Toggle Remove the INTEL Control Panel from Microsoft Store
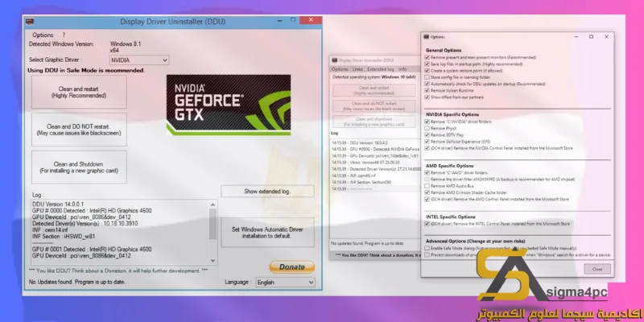Screen dimensions: 644x322 coord(427,224)
